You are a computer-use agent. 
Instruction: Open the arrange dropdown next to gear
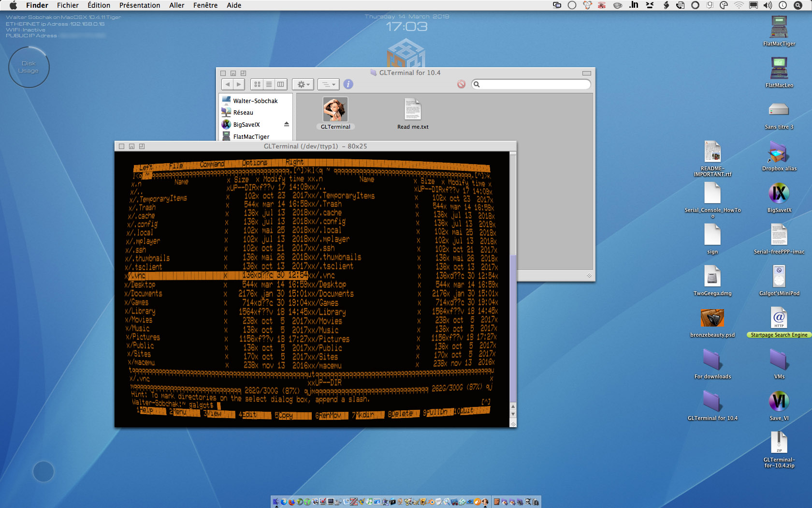(329, 84)
